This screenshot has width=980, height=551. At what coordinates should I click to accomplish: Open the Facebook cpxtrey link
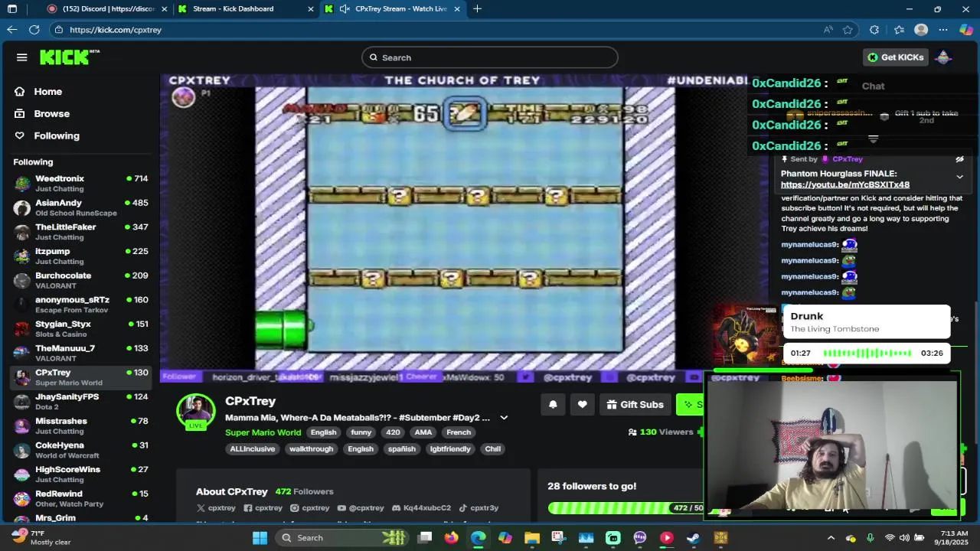tap(263, 508)
